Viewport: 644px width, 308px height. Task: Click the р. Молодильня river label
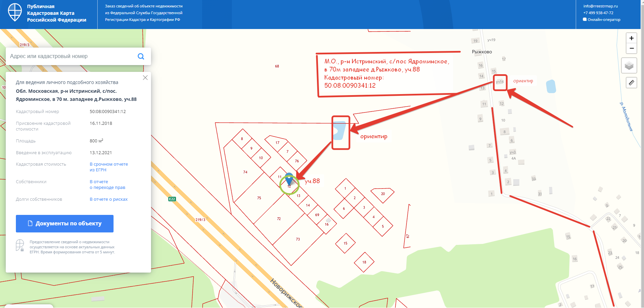pos(626,116)
